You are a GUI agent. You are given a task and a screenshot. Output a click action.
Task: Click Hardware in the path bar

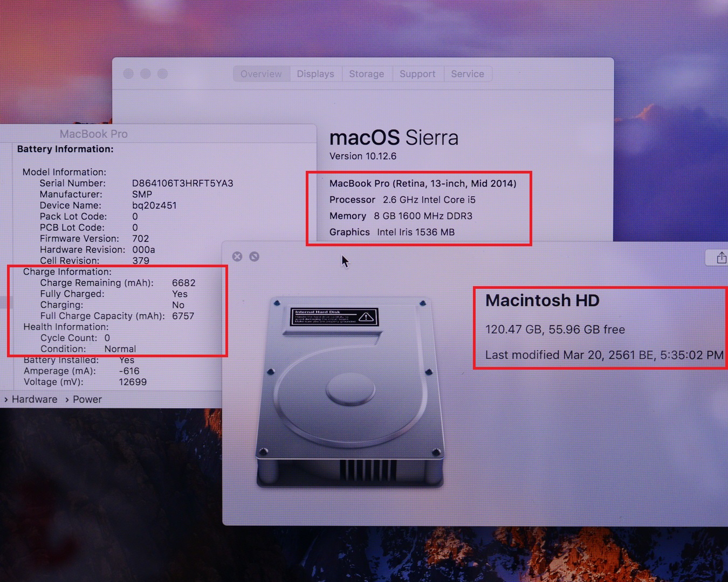pos(35,399)
